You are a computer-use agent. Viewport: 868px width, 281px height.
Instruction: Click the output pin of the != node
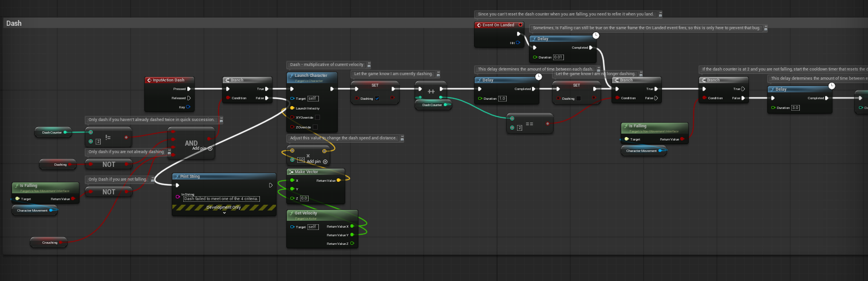(x=127, y=137)
